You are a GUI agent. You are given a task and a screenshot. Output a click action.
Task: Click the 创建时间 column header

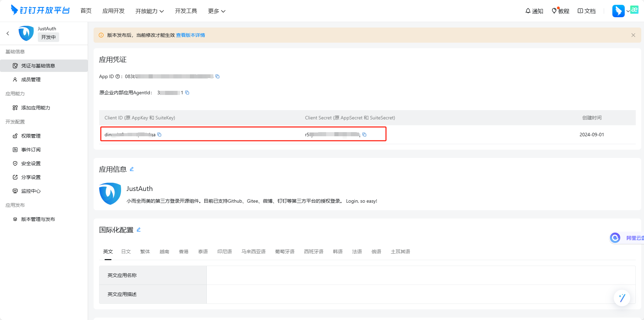(x=592, y=118)
